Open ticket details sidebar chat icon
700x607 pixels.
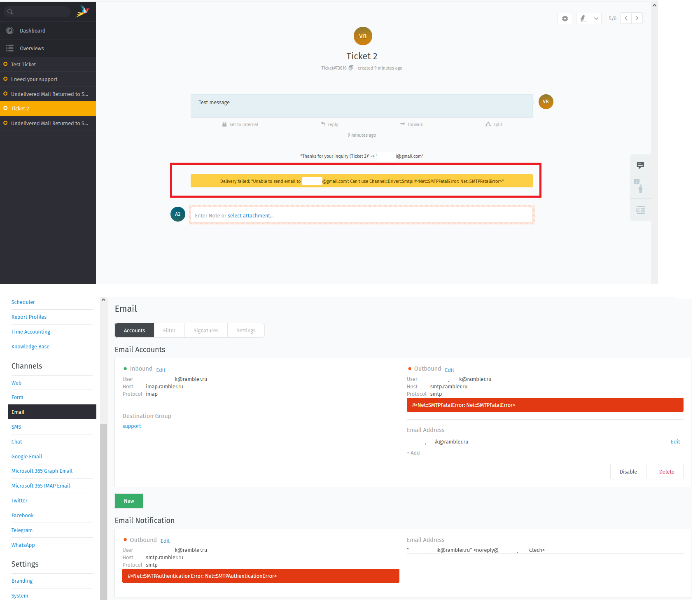click(x=640, y=166)
